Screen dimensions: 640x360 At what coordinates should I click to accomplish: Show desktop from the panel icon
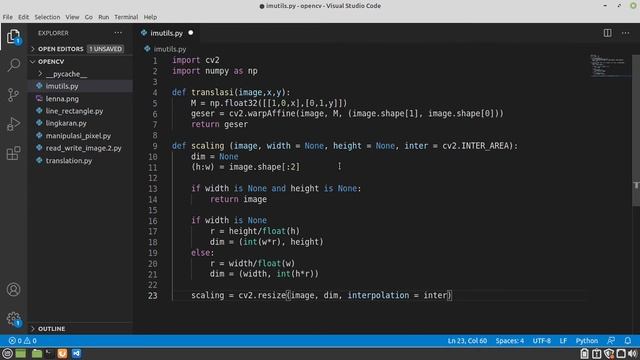click(x=20, y=353)
